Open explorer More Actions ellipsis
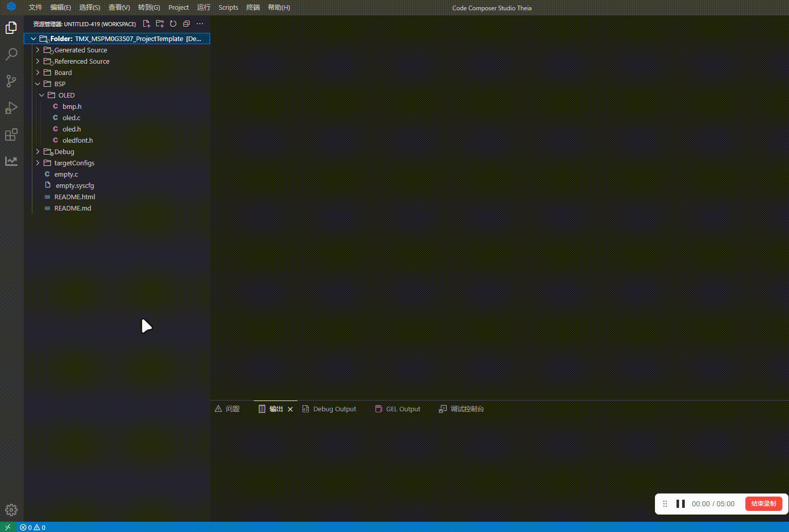 tap(200, 24)
